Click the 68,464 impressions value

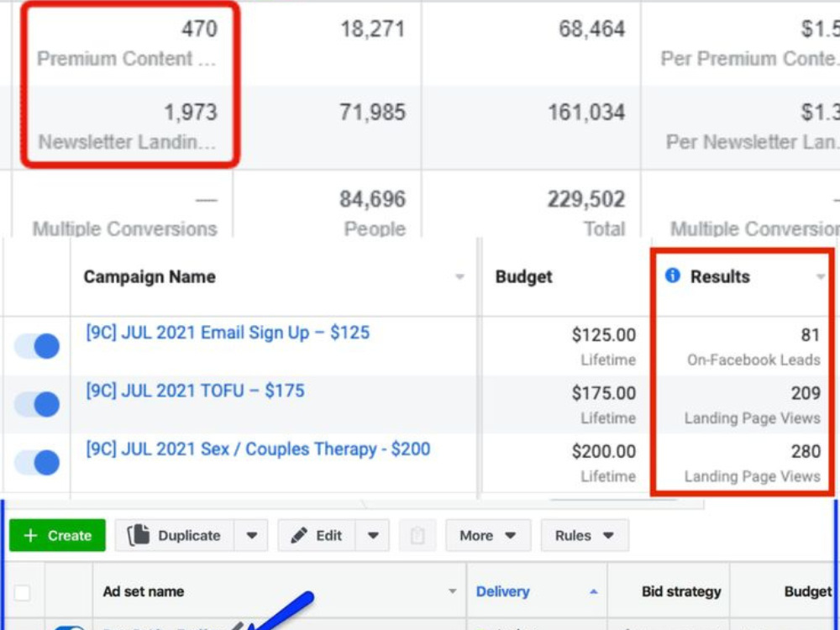click(592, 29)
